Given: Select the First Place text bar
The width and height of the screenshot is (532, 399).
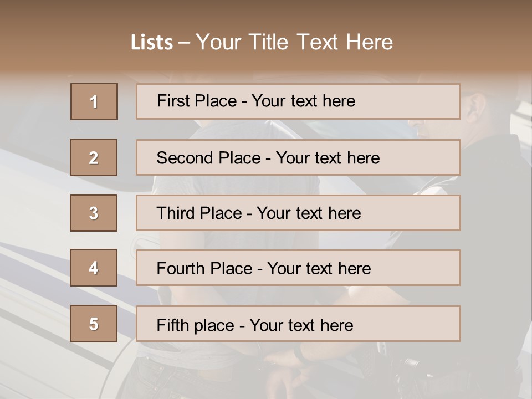Looking at the screenshot, I should pyautogui.click(x=298, y=101).
